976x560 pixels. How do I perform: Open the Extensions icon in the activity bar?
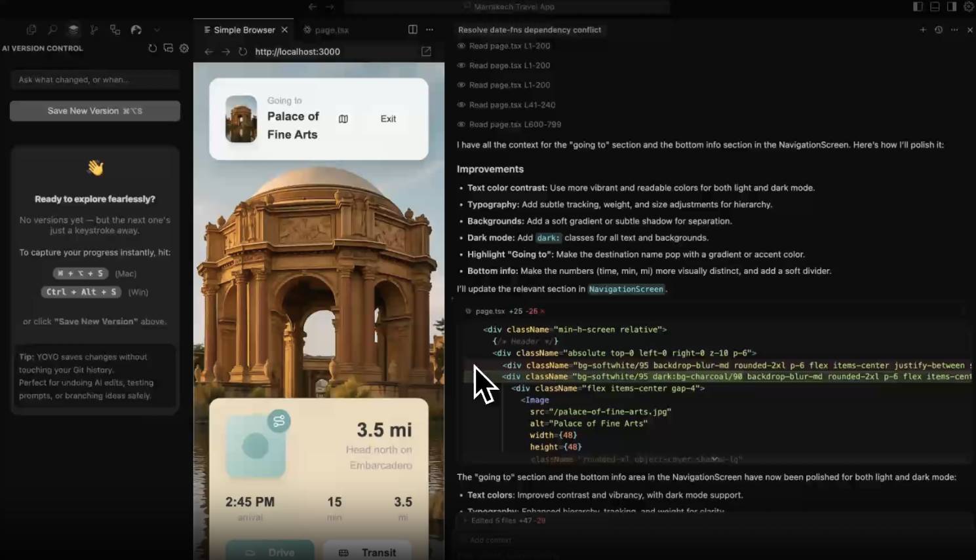pyautogui.click(x=115, y=29)
